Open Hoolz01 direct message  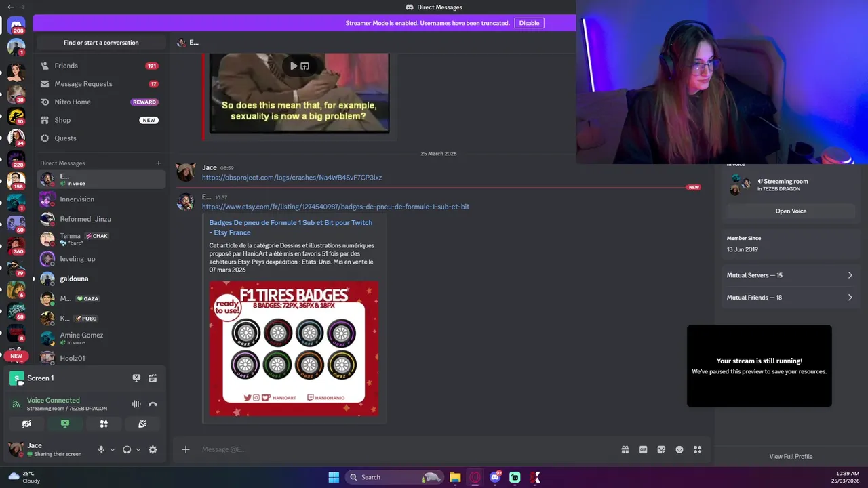[101, 358]
